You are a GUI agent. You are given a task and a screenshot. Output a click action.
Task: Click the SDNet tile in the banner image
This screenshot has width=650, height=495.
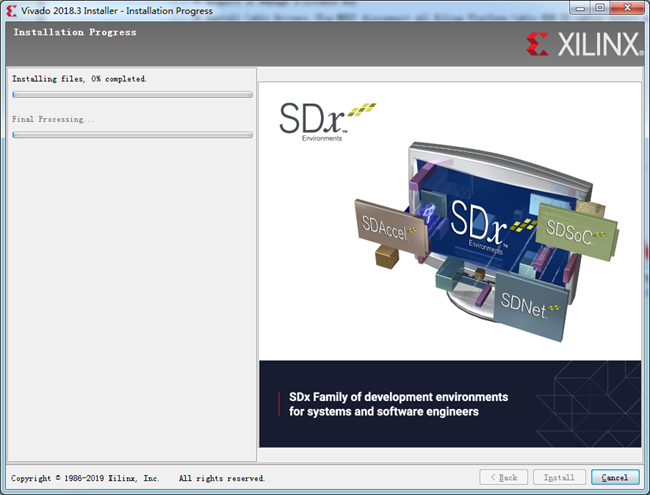click(531, 306)
